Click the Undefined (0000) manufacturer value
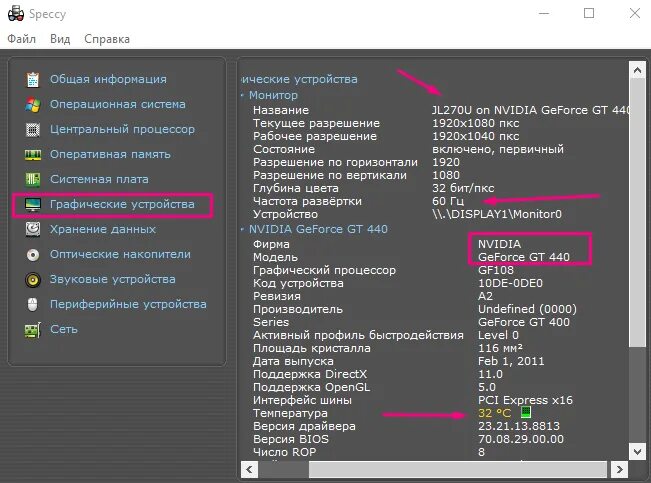Image resolution: width=651 pixels, height=483 pixels. [527, 309]
